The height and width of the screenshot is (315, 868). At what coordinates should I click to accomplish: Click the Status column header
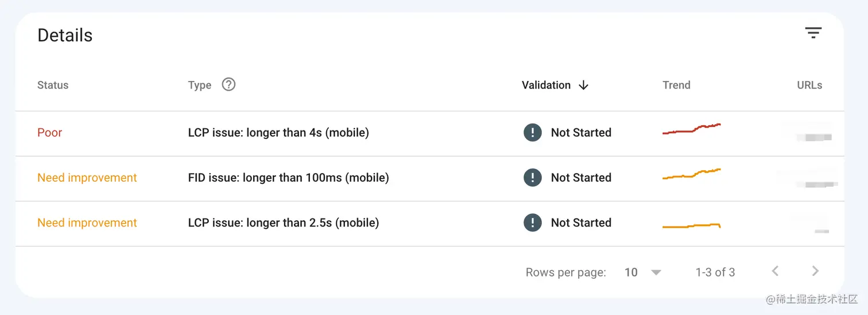pyautogui.click(x=53, y=85)
